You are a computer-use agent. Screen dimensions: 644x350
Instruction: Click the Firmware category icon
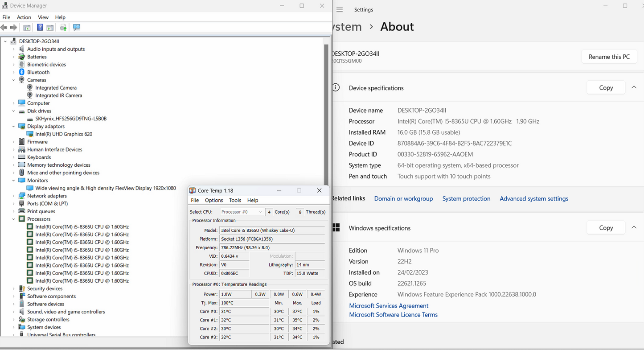tap(21, 142)
